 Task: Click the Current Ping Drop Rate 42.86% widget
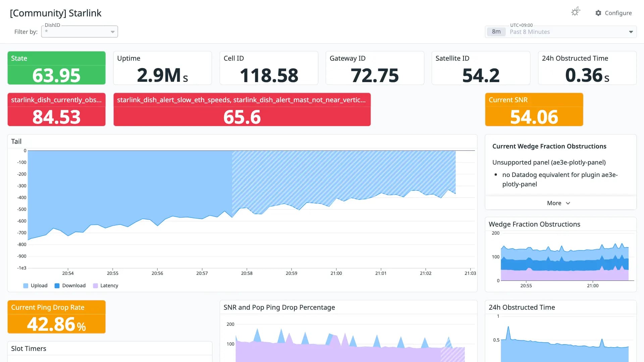point(56,317)
